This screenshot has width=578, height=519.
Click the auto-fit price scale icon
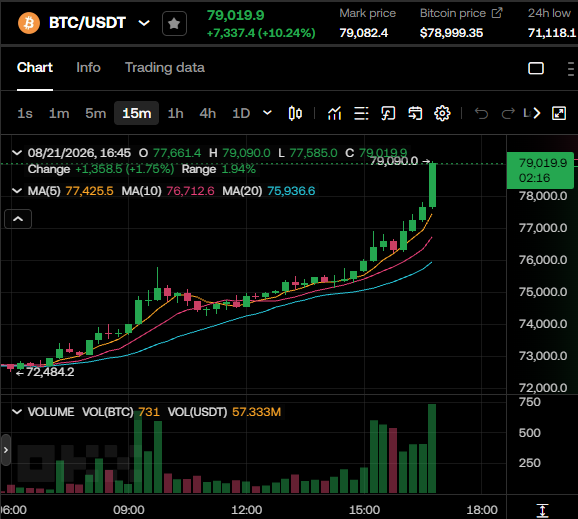coord(542,511)
